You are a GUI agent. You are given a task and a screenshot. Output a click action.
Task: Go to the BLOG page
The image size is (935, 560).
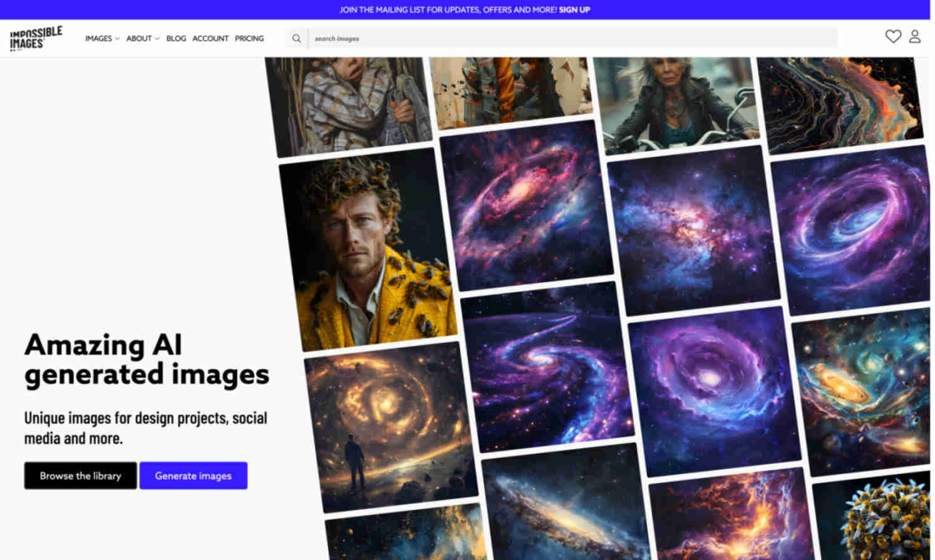click(176, 39)
